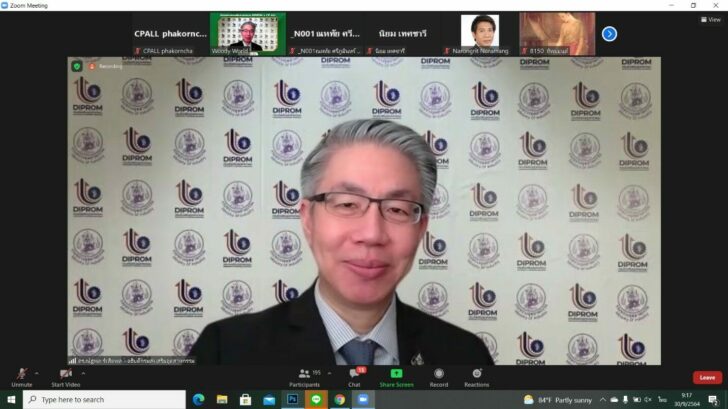Click Share Screen button
Screen dimensions: 728x409
(396, 378)
